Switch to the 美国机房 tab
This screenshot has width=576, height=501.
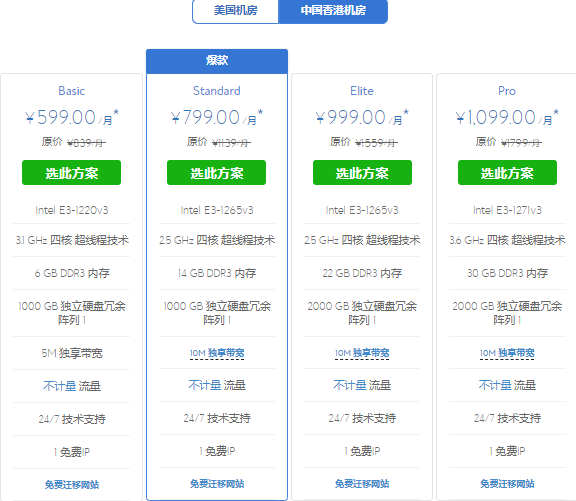[x=235, y=11]
